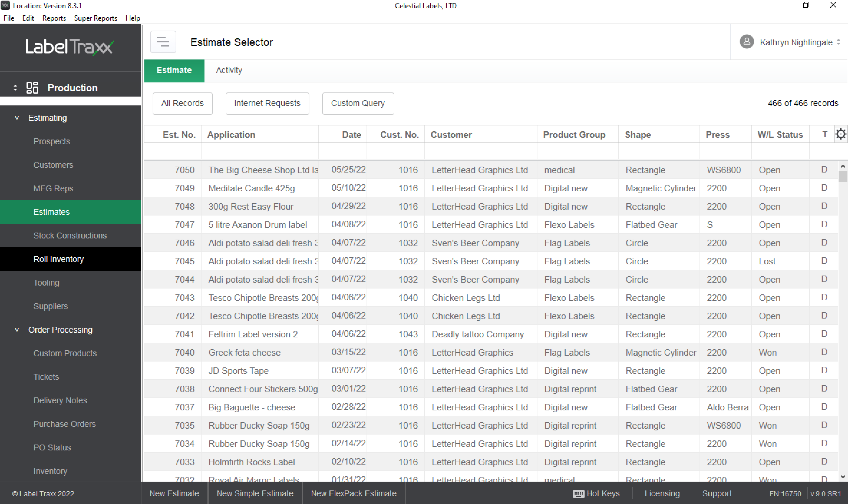The width and height of the screenshot is (848, 504).
Task: Click the Production dashboard icon
Action: click(x=33, y=88)
